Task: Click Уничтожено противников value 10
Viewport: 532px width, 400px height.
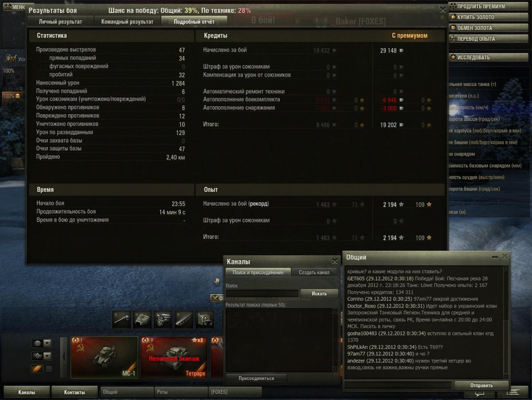Action: click(x=182, y=124)
